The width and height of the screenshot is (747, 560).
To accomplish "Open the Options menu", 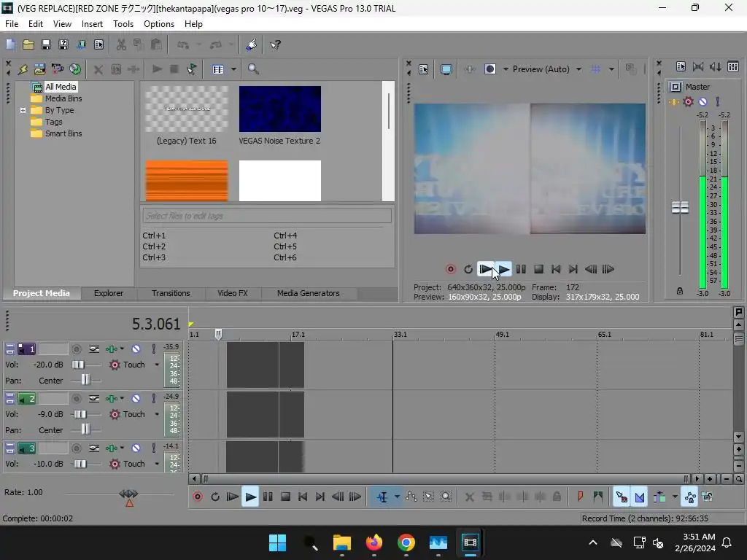I will 158,24.
